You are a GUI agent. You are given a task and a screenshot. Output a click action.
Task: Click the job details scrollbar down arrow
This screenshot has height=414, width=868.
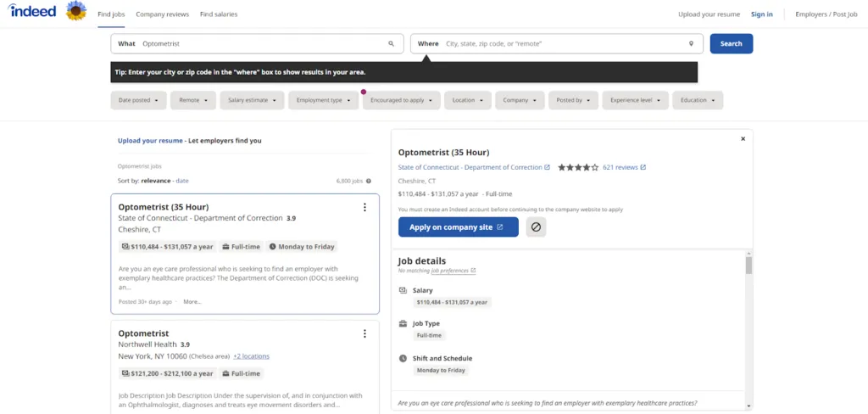click(x=748, y=406)
